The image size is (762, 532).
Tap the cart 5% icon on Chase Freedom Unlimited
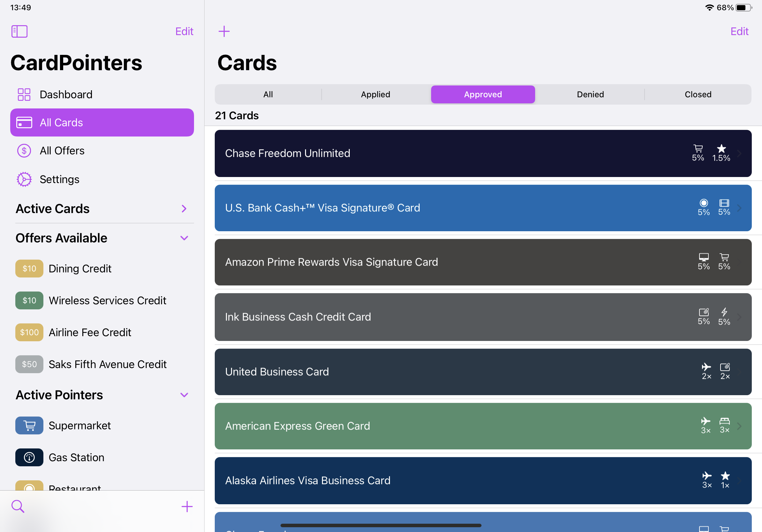click(x=698, y=153)
